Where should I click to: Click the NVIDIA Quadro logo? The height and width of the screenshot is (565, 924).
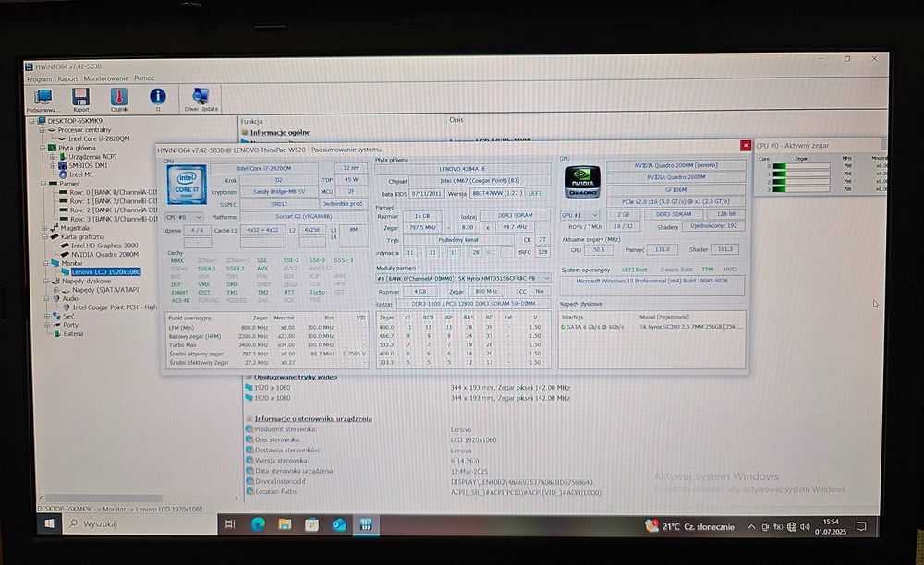[x=582, y=182]
